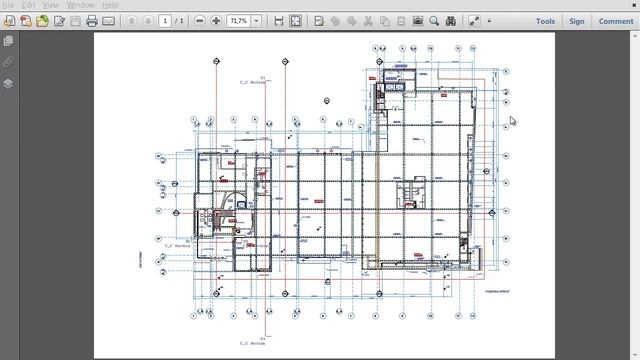Image resolution: width=640 pixels, height=360 pixels.
Task: Open the View menu
Action: pos(51,5)
